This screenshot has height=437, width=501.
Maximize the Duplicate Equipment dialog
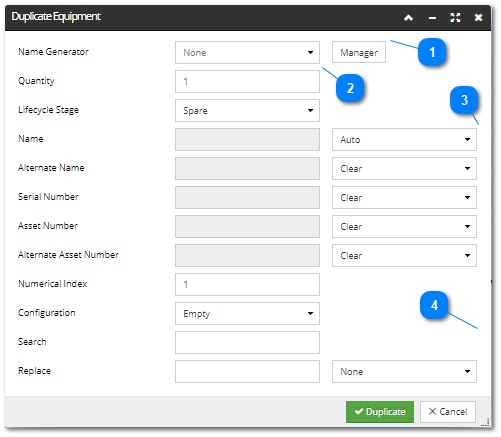tap(455, 18)
